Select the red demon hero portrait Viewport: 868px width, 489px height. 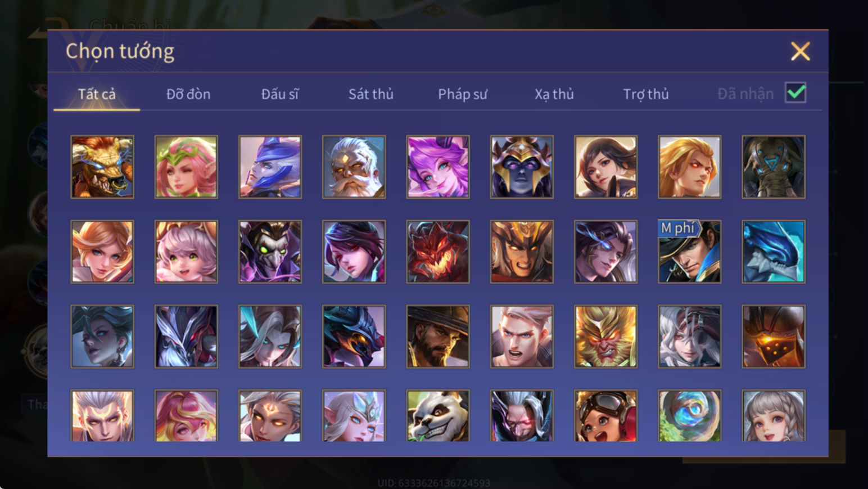(x=438, y=252)
